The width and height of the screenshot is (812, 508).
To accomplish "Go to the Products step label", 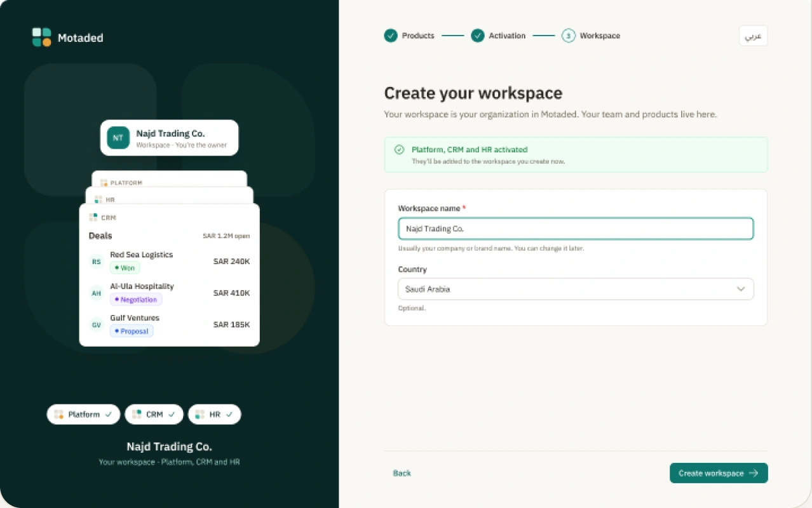I will (x=418, y=36).
